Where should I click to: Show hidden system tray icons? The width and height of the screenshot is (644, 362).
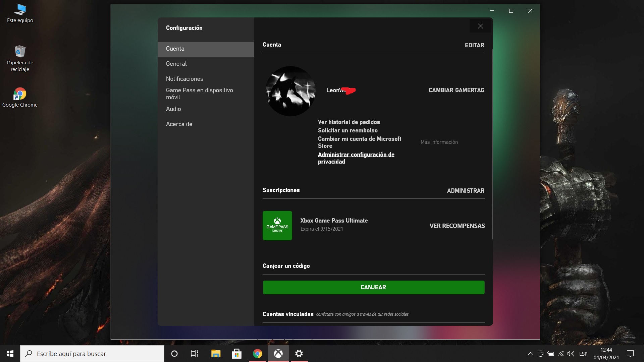531,354
